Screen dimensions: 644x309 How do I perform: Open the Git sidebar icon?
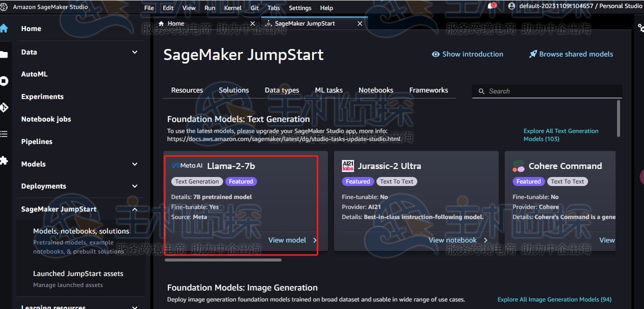pyautogui.click(x=3, y=107)
